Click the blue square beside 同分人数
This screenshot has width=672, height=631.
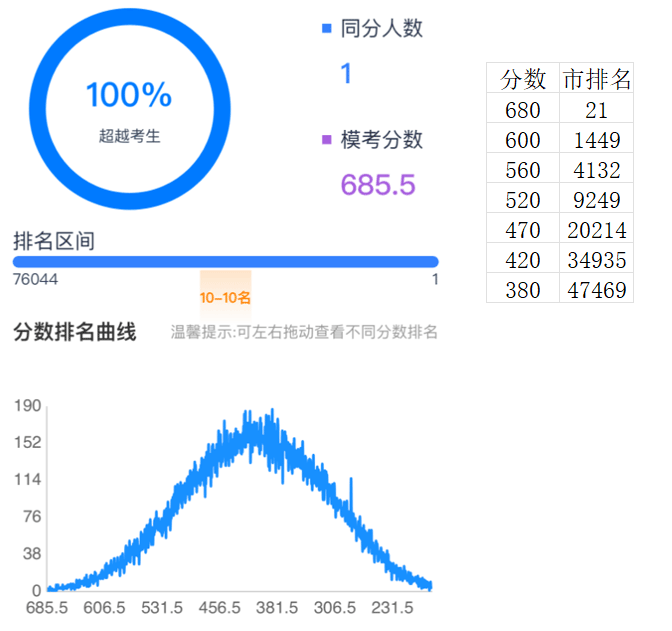(326, 30)
